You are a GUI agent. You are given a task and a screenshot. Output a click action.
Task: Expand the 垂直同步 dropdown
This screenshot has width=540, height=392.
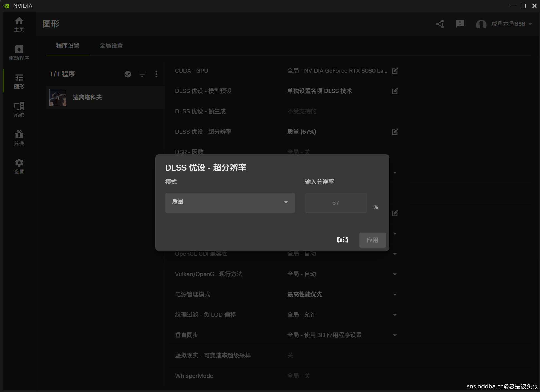395,335
